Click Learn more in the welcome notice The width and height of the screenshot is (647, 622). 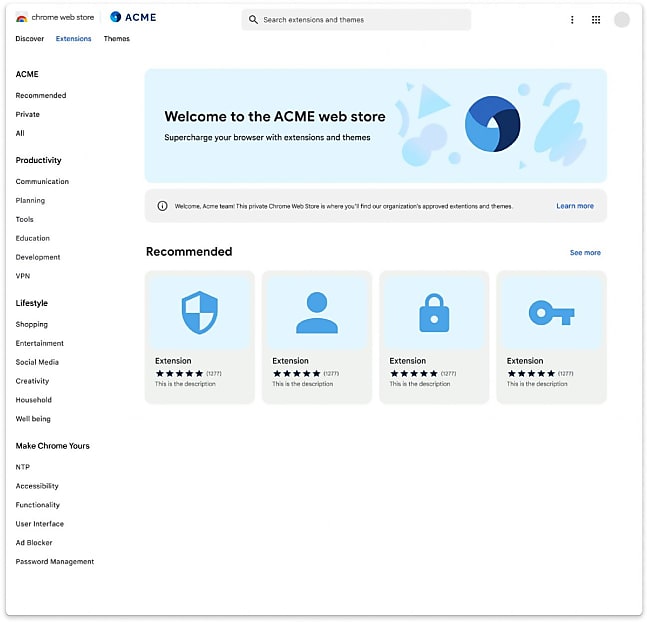point(575,206)
